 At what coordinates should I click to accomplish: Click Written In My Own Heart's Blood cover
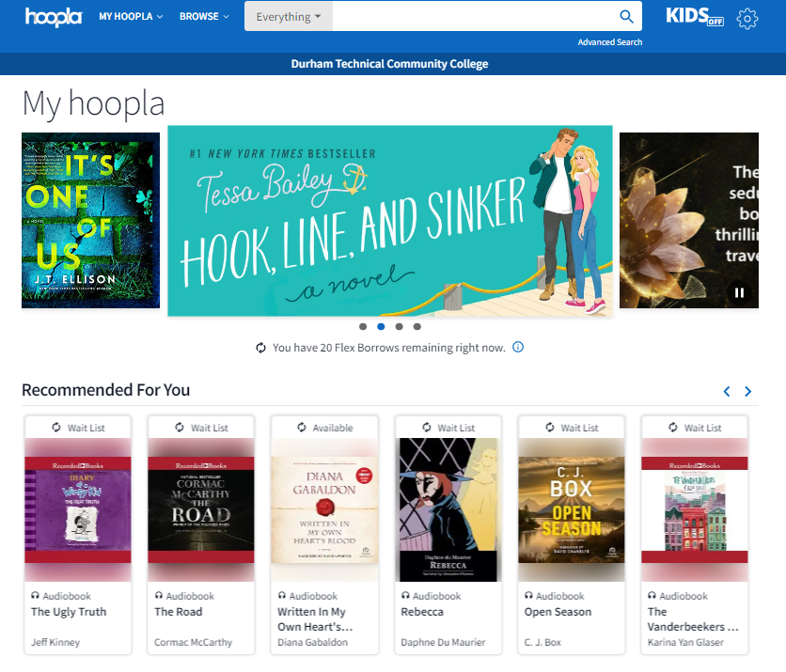pyautogui.click(x=324, y=509)
